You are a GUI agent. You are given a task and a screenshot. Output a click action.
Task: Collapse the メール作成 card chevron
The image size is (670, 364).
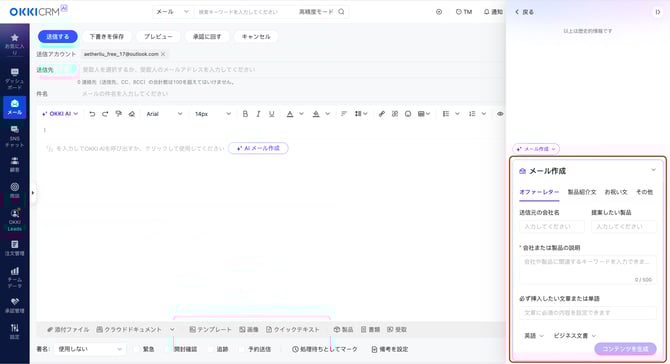(x=653, y=170)
